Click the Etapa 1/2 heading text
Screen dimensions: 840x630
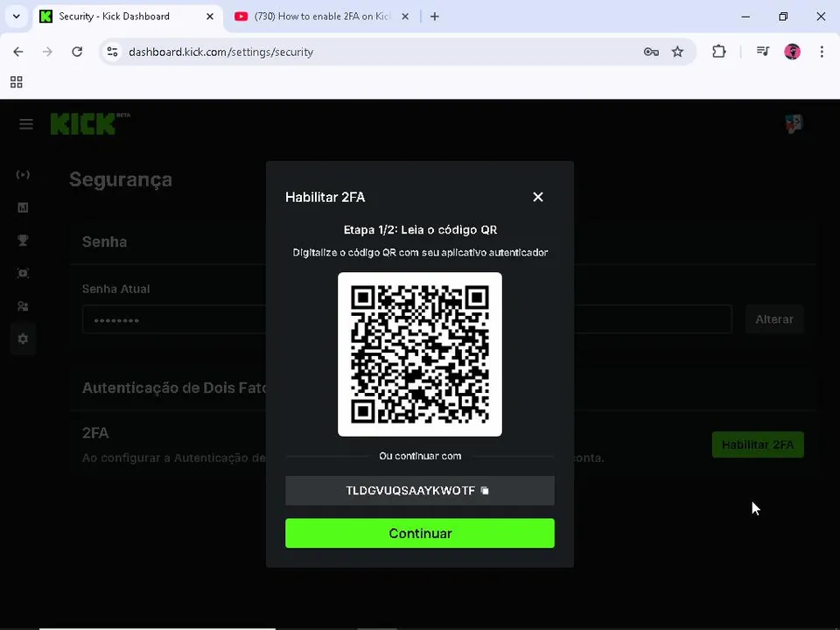[420, 230]
